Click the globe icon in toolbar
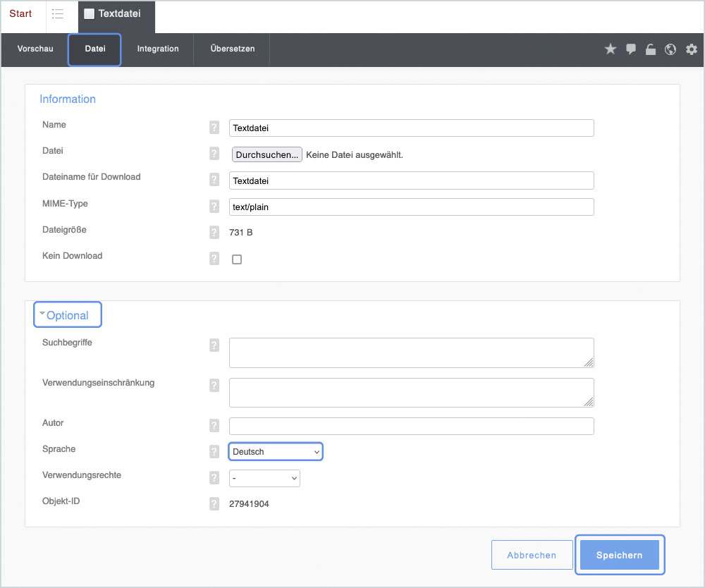This screenshot has height=588, width=705. click(x=670, y=49)
